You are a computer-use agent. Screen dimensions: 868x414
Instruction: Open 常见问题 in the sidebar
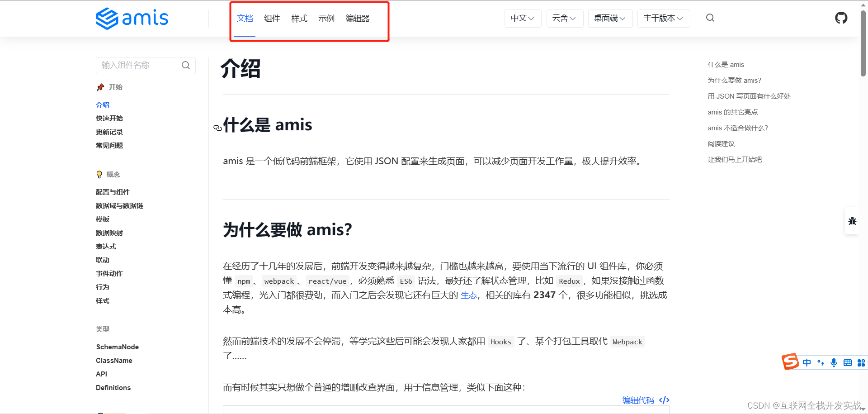pyautogui.click(x=109, y=145)
